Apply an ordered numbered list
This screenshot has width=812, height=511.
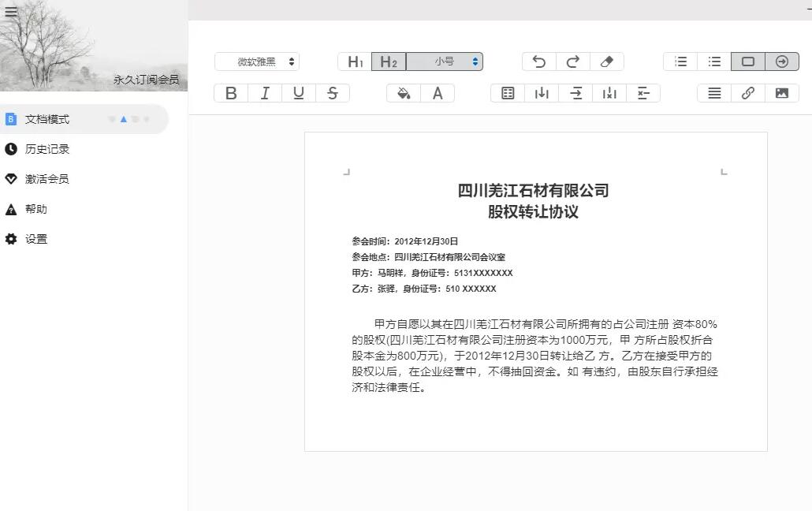coord(680,61)
